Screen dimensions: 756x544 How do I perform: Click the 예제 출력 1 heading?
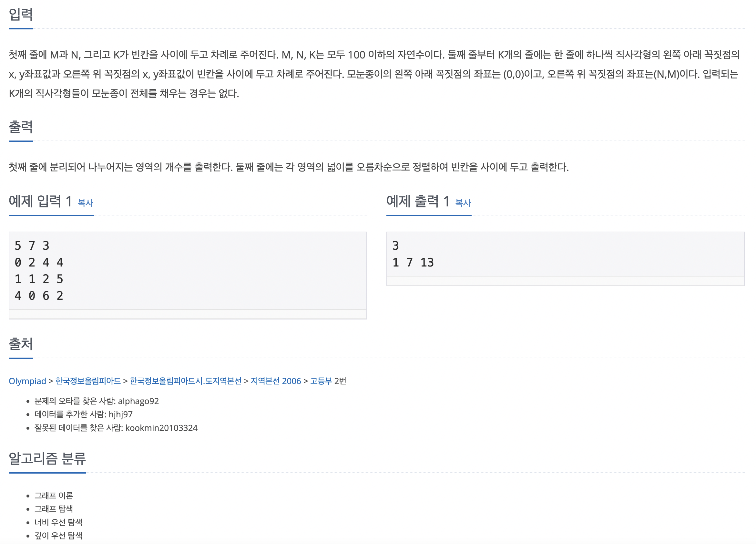tap(418, 202)
